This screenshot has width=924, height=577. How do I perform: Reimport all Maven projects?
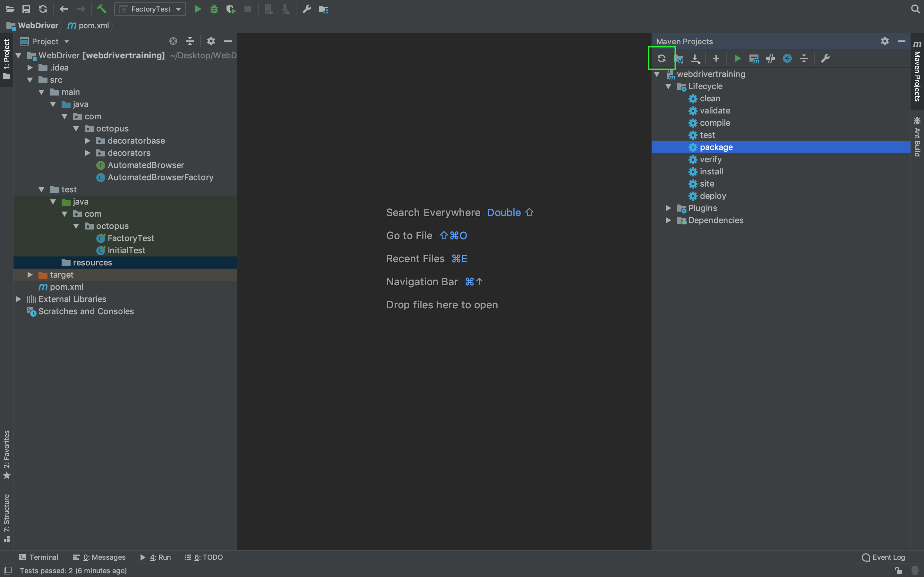(x=661, y=58)
